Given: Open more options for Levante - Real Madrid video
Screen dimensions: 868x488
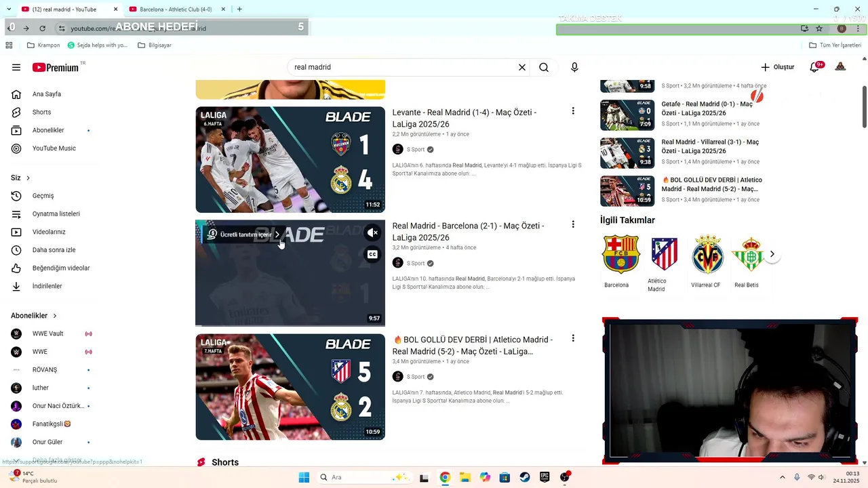Looking at the screenshot, I should (573, 111).
